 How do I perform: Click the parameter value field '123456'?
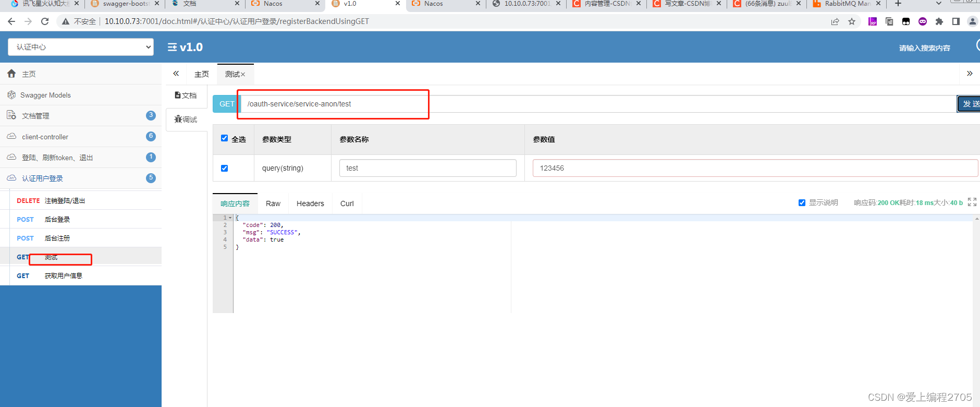coord(755,168)
